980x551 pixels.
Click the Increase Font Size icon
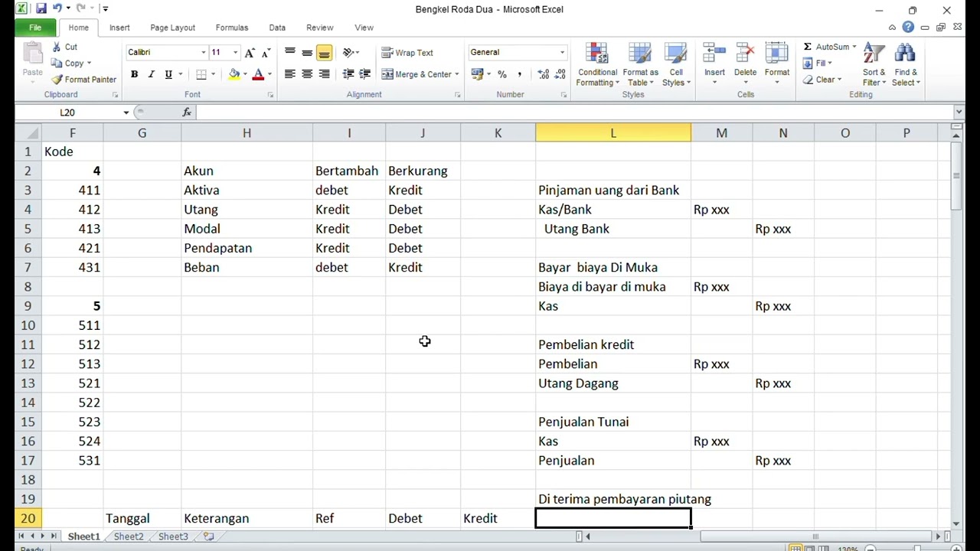(x=250, y=52)
